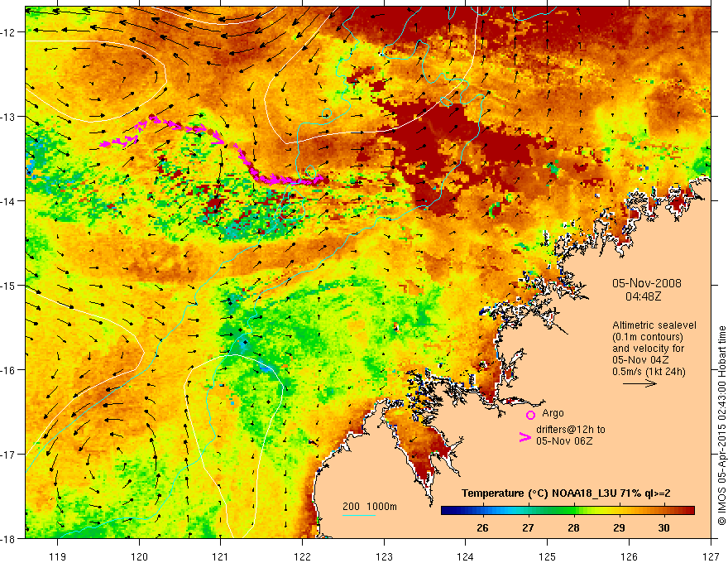Click the longitude axis label 124

(466, 556)
